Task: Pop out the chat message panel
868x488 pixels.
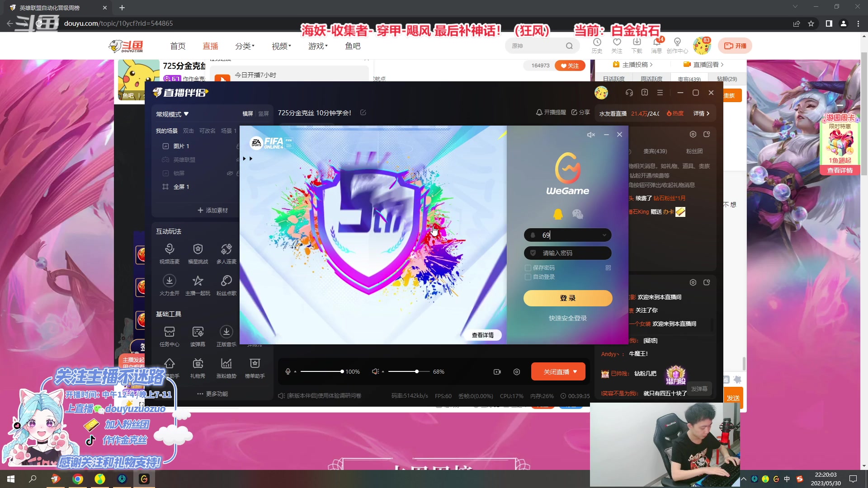Action: pyautogui.click(x=707, y=282)
